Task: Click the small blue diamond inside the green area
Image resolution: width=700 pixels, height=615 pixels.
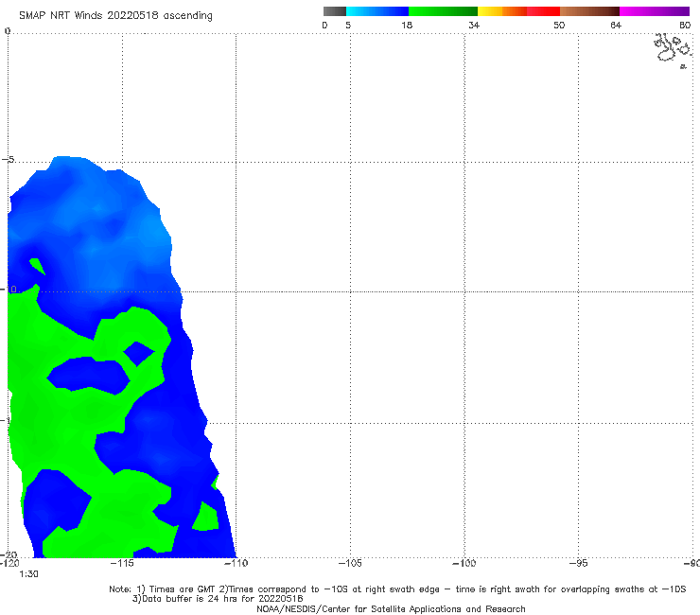Action: point(139,353)
